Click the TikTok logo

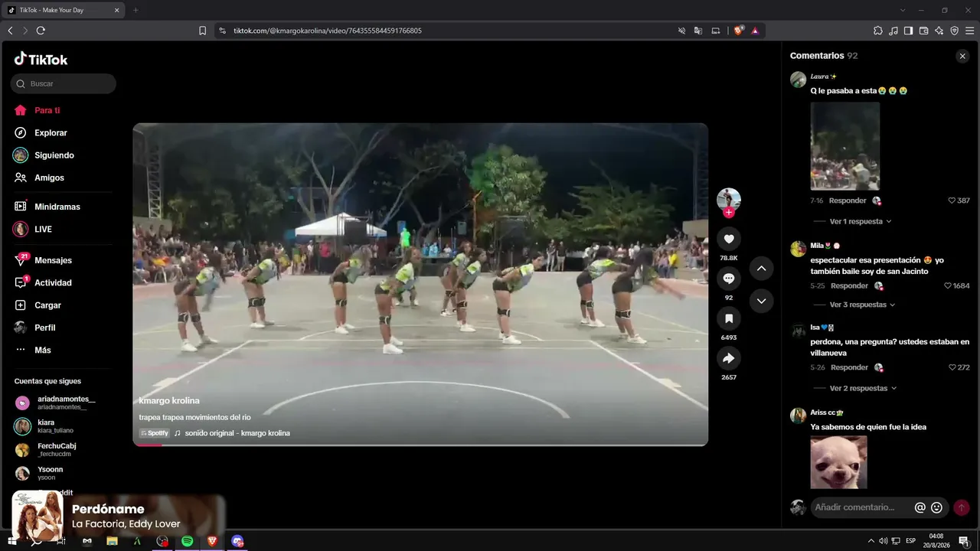(x=41, y=59)
